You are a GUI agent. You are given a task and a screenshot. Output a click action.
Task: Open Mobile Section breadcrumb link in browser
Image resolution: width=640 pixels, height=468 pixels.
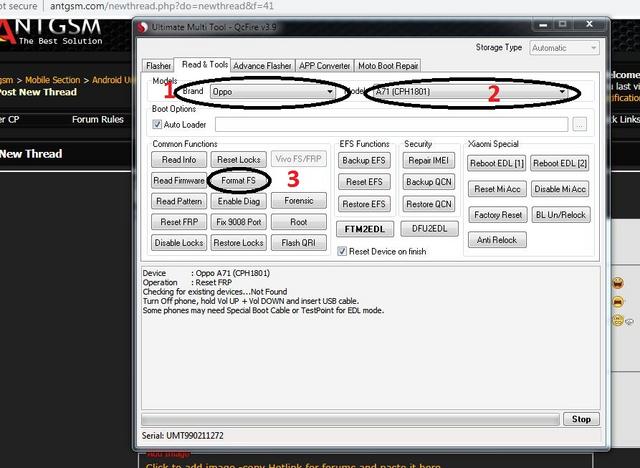tap(53, 80)
